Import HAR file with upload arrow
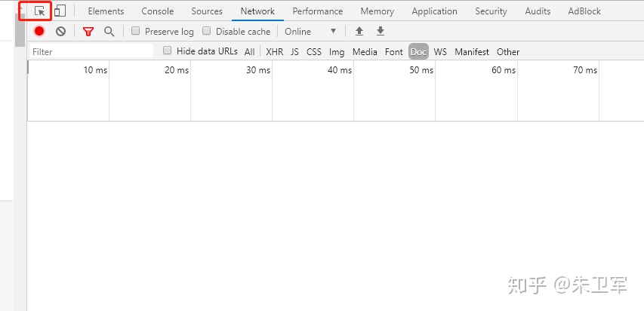The image size is (644, 311). coord(359,31)
